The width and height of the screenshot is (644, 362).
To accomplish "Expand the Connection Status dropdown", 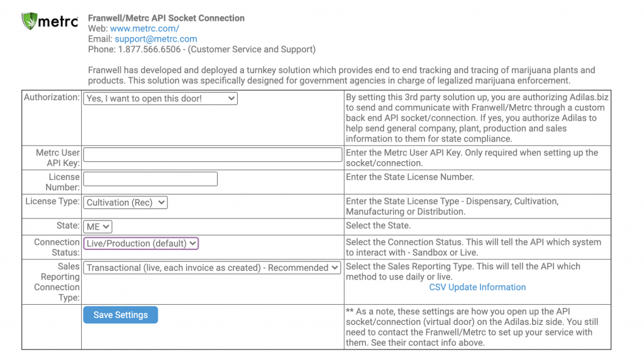I will 141,243.
